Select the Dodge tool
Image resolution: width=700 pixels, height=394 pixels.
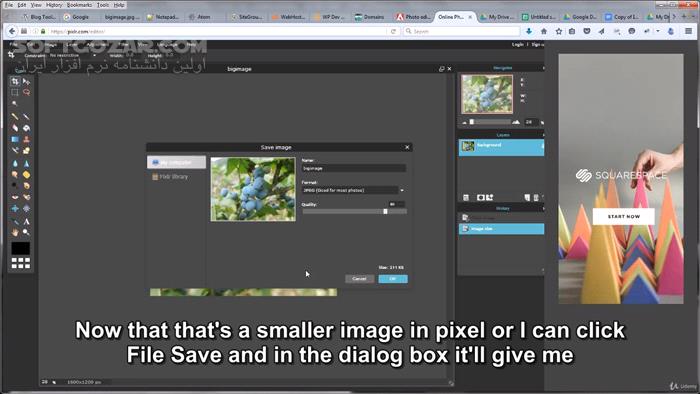15,185
